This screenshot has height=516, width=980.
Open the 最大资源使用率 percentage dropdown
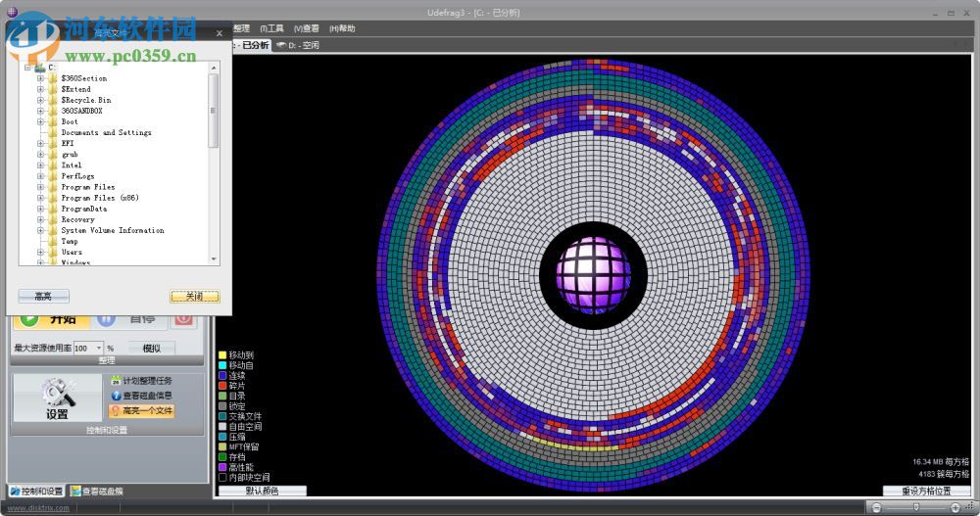[99, 348]
